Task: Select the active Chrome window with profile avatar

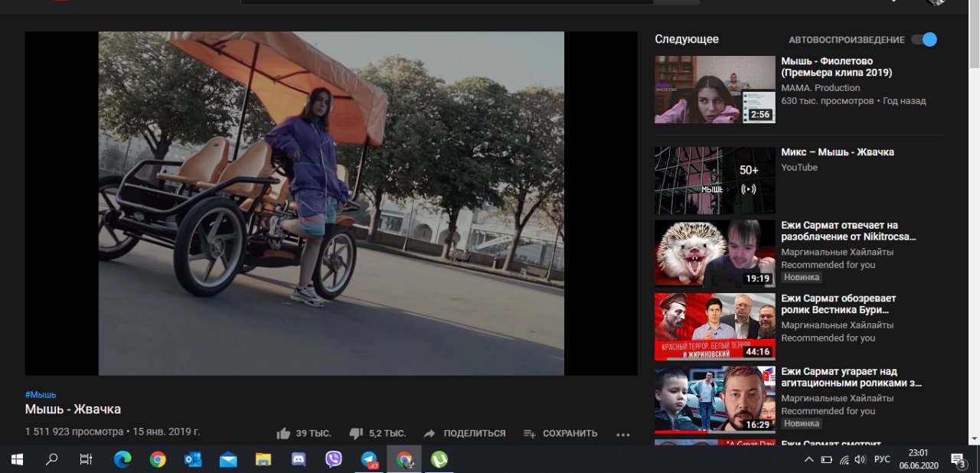Action: point(404,459)
